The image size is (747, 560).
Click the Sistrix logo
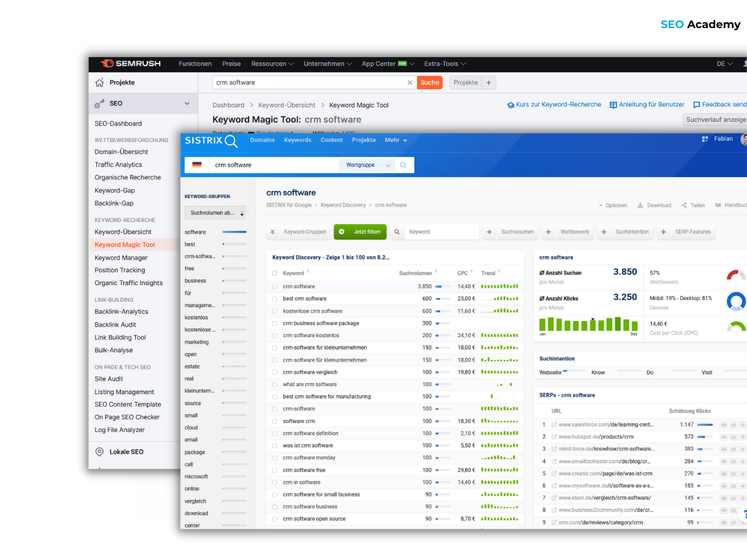(x=211, y=141)
